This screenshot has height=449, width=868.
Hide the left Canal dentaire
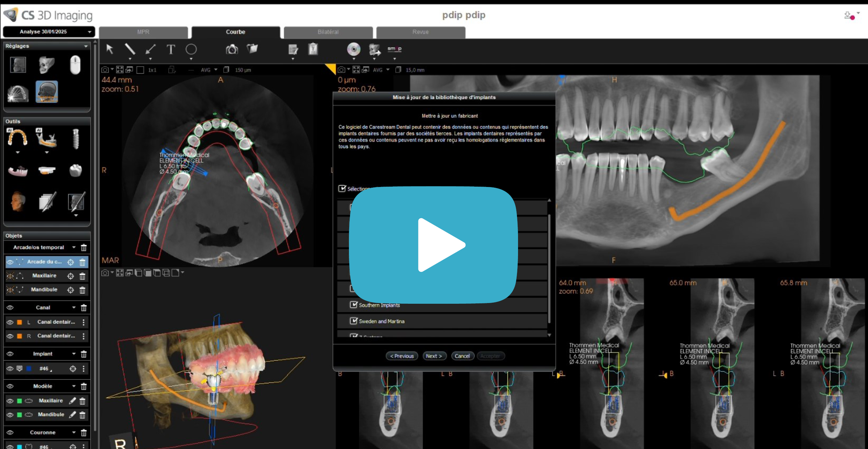pyautogui.click(x=10, y=322)
